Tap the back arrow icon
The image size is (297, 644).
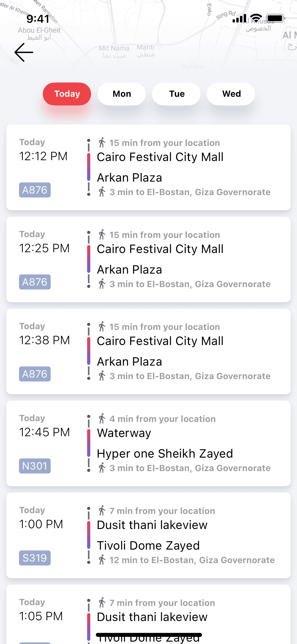(x=24, y=52)
